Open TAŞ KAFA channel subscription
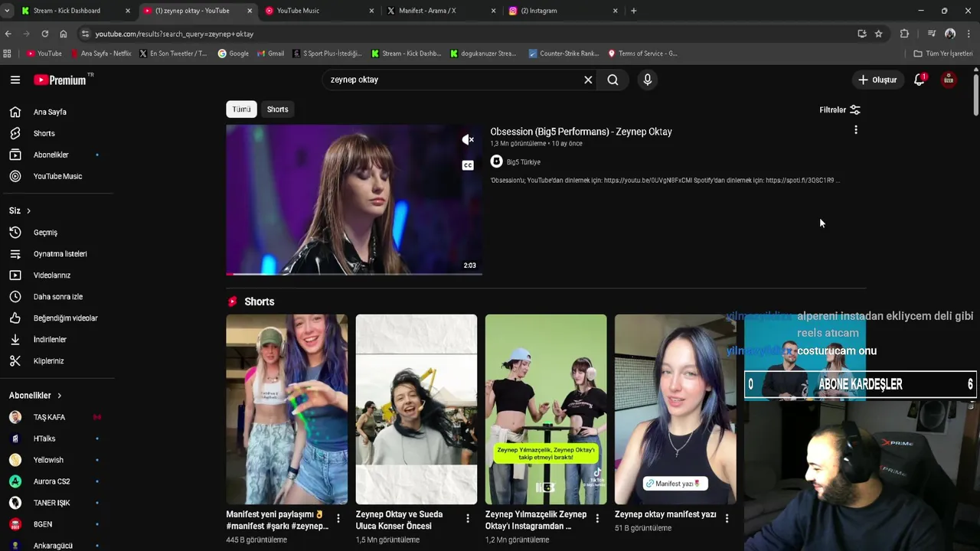The image size is (980, 551). click(x=49, y=417)
